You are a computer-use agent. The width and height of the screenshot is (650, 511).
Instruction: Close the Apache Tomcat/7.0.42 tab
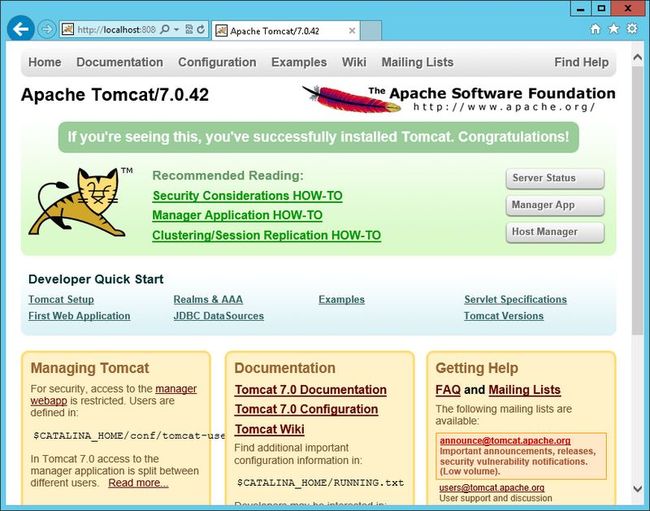pos(352,31)
